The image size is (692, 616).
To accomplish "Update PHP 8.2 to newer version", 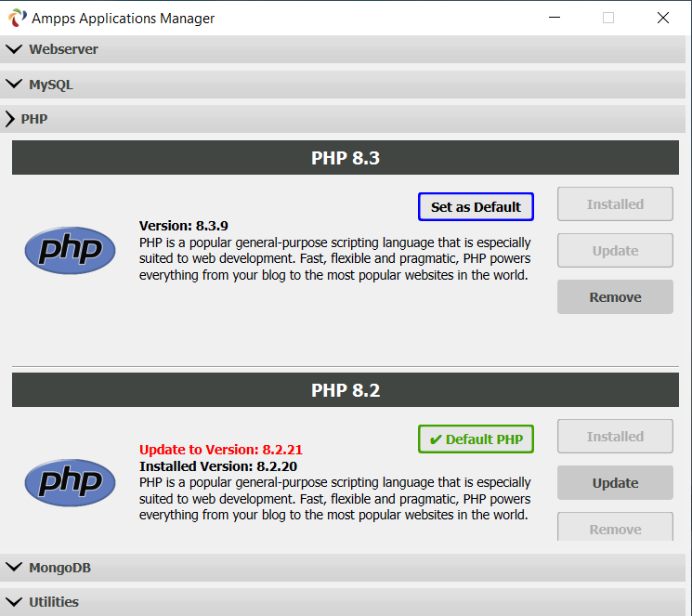I will (615, 482).
